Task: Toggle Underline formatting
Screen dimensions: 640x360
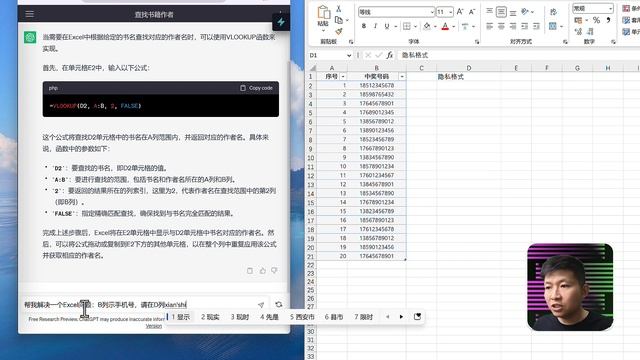Action: [x=387, y=26]
